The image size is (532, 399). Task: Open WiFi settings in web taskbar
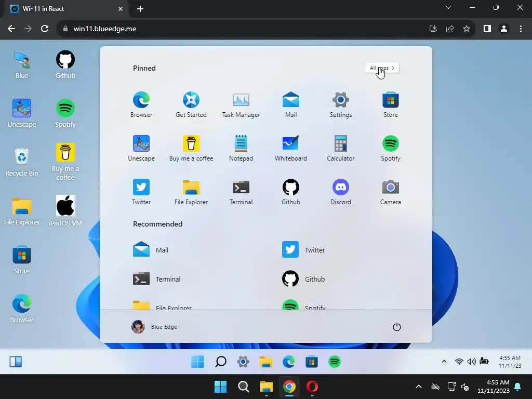(x=459, y=362)
